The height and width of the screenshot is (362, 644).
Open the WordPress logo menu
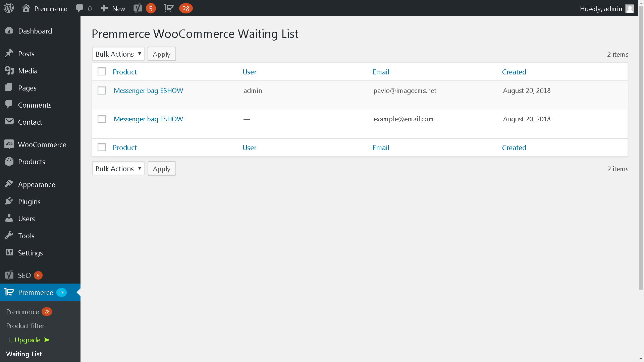point(9,8)
